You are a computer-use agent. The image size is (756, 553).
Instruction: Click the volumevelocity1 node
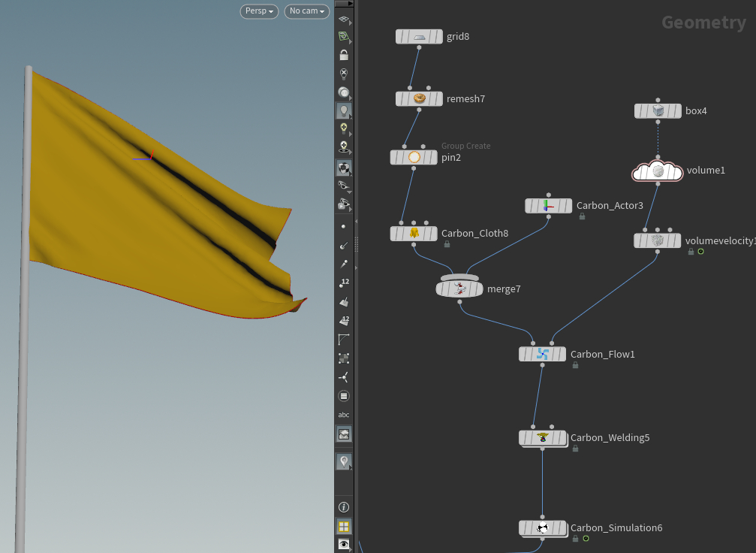658,241
